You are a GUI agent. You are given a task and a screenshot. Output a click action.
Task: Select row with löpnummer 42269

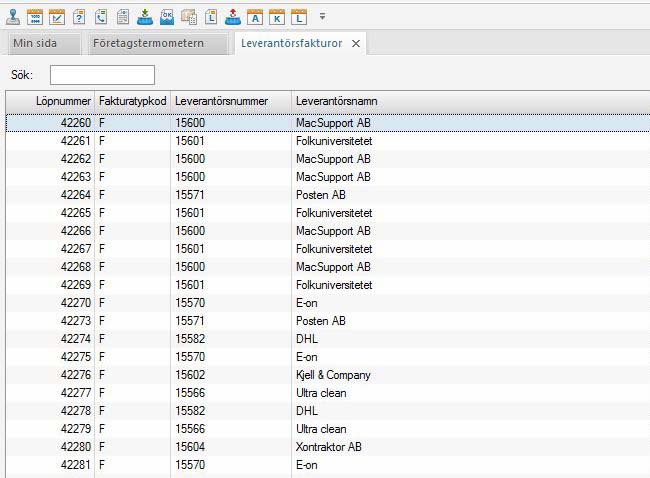328,285
